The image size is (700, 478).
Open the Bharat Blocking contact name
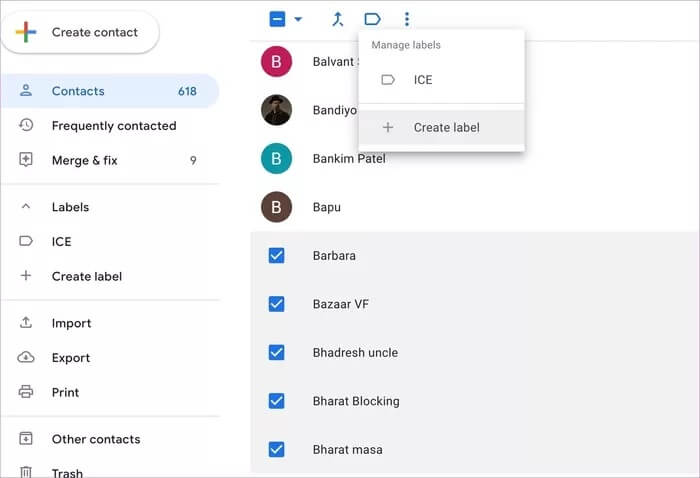pyautogui.click(x=356, y=401)
